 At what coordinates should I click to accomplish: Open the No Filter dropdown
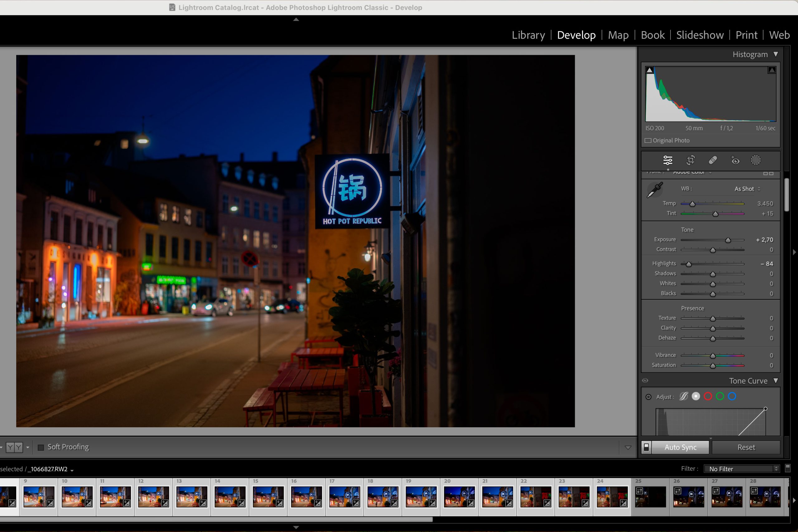coord(741,469)
